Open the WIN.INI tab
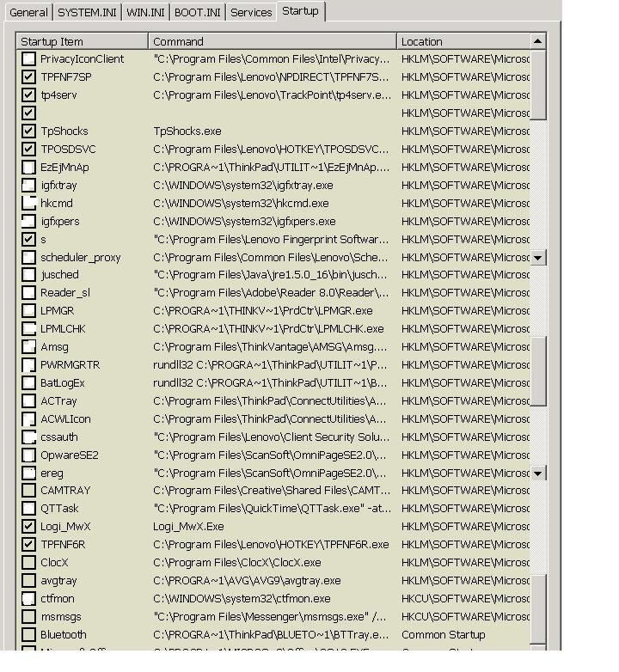Screen dimensions: 619x672 (x=145, y=12)
